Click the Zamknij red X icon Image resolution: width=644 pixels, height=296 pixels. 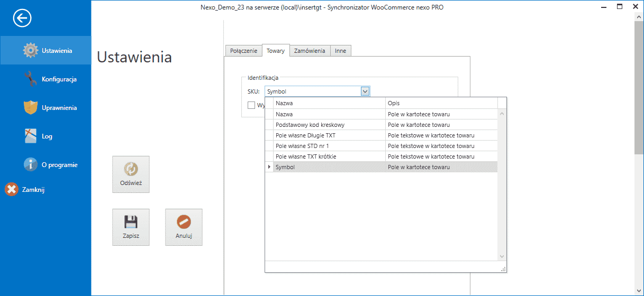[x=12, y=189]
